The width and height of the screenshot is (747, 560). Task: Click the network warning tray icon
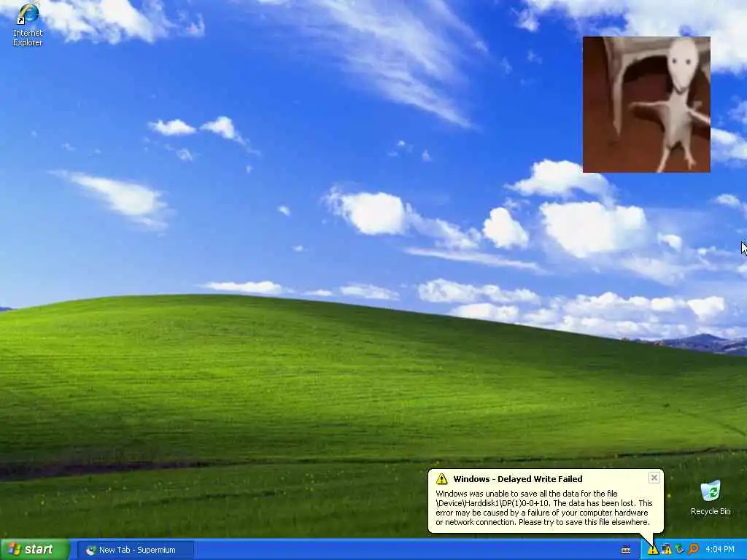point(667,550)
